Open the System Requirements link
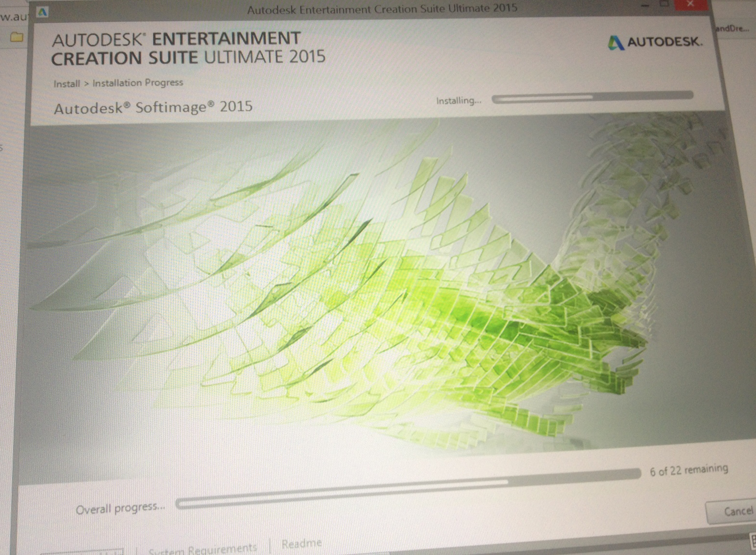 pos(203,550)
